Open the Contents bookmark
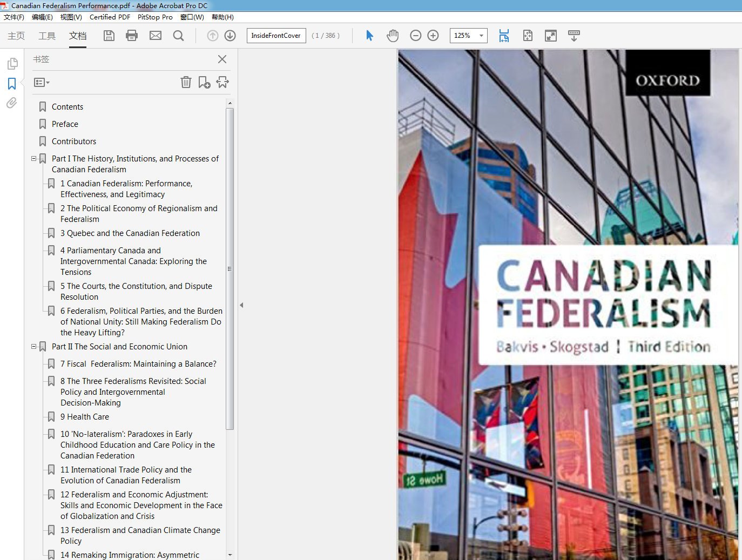 tap(68, 107)
